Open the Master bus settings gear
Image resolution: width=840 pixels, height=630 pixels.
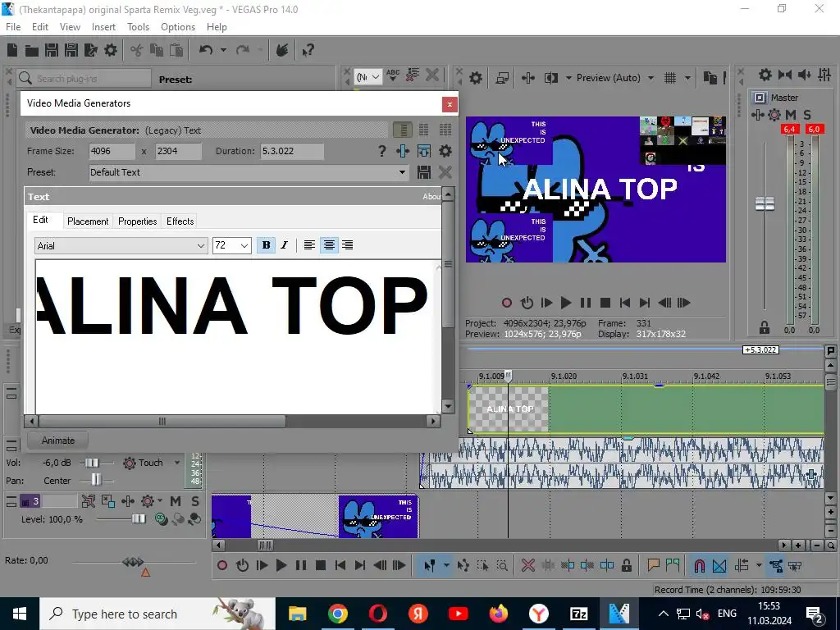[x=765, y=75]
